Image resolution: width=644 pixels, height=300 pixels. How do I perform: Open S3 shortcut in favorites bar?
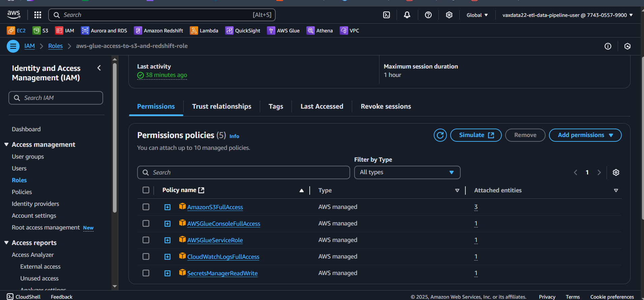(x=40, y=31)
